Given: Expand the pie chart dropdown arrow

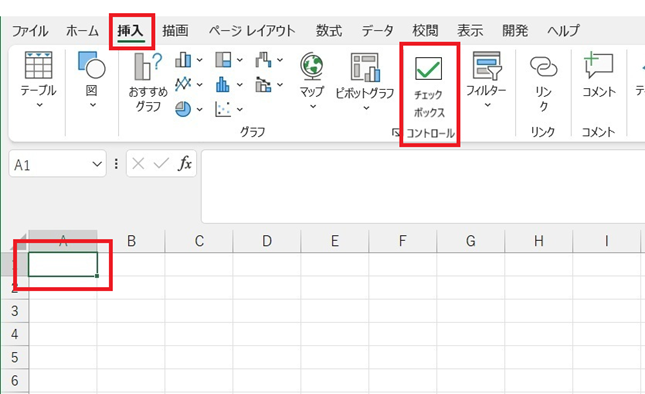Looking at the screenshot, I should (x=200, y=109).
